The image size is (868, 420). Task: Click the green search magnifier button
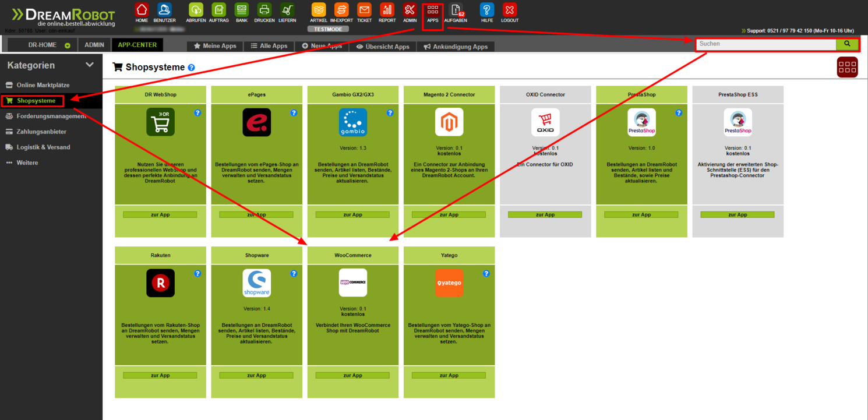pos(847,44)
